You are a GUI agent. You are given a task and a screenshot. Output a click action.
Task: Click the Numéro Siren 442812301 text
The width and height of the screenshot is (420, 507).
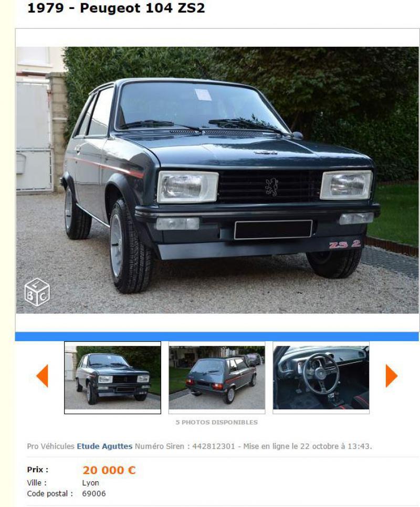[185, 446]
